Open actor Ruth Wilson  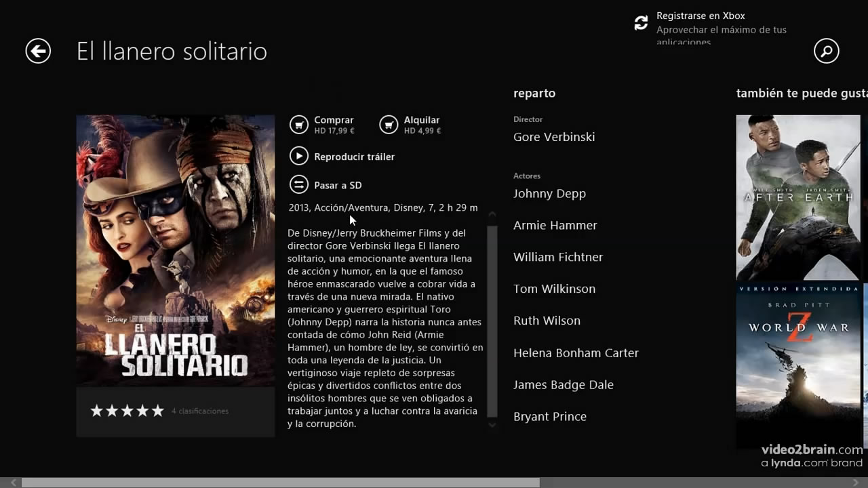pyautogui.click(x=547, y=321)
